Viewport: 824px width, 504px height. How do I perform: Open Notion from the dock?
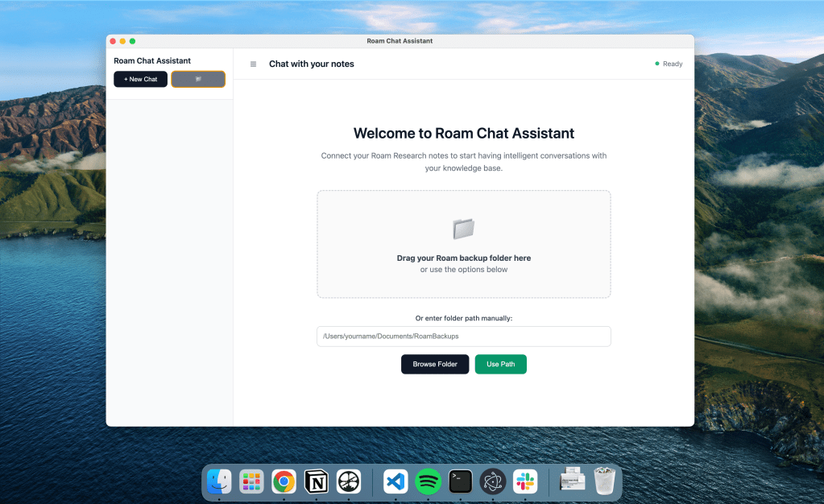(x=317, y=481)
